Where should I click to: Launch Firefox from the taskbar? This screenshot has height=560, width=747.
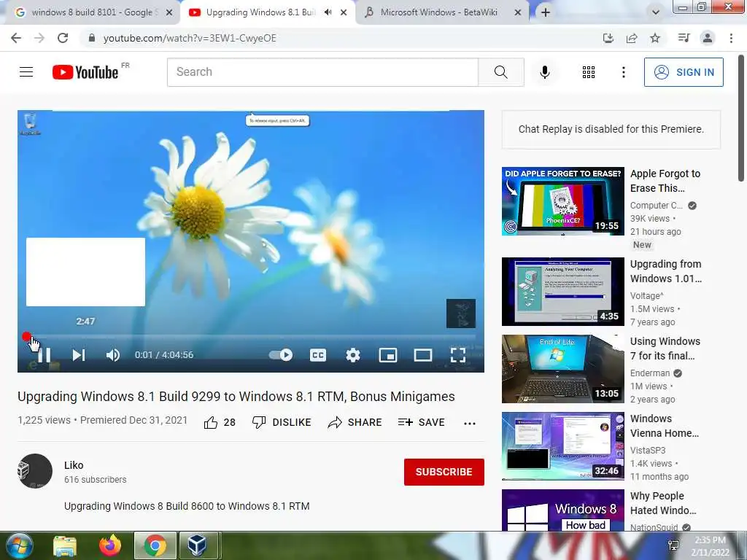(110, 545)
